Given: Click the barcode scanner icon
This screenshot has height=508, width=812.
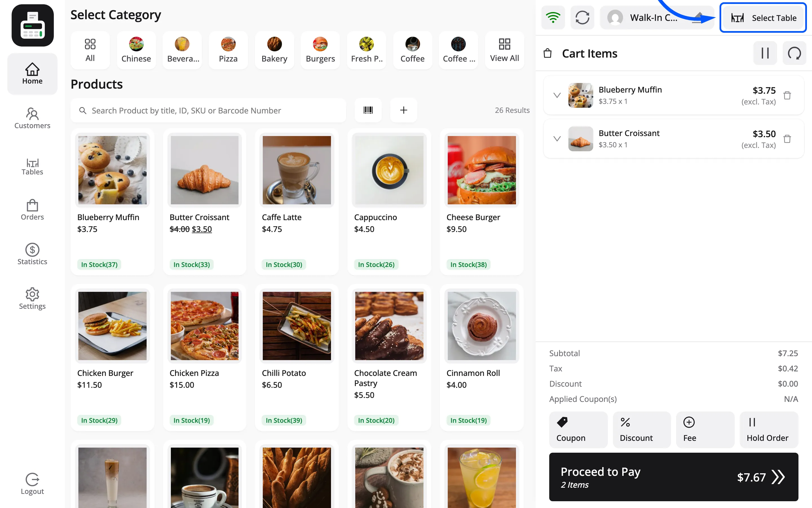Looking at the screenshot, I should [368, 110].
